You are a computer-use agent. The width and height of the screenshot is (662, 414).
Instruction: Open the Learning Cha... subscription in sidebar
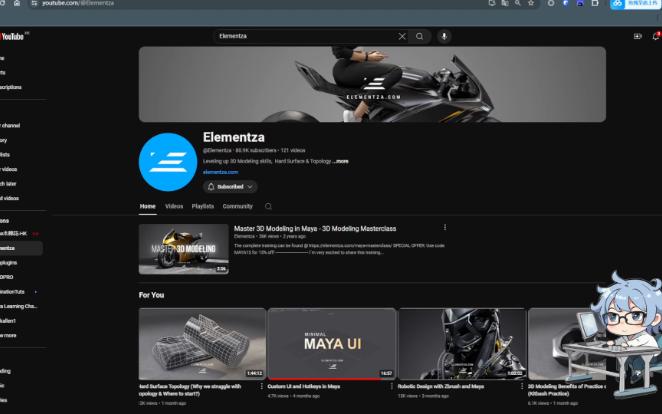point(19,306)
